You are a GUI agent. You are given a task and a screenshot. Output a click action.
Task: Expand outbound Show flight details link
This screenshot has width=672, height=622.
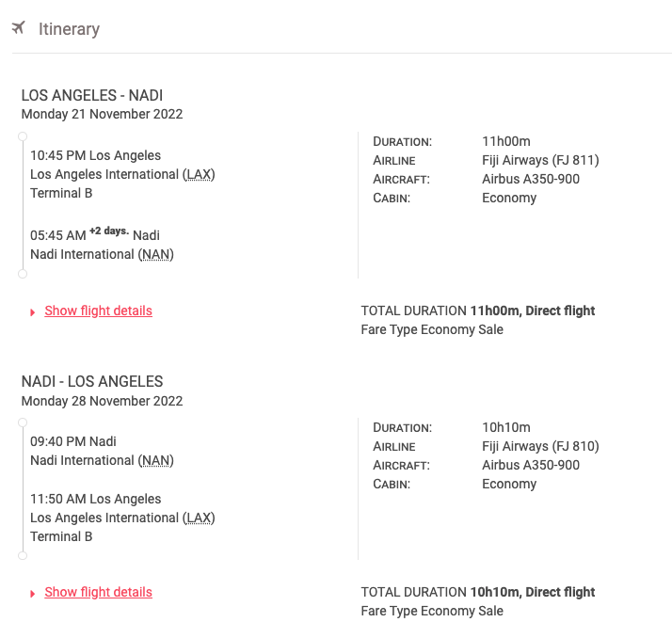click(x=98, y=311)
